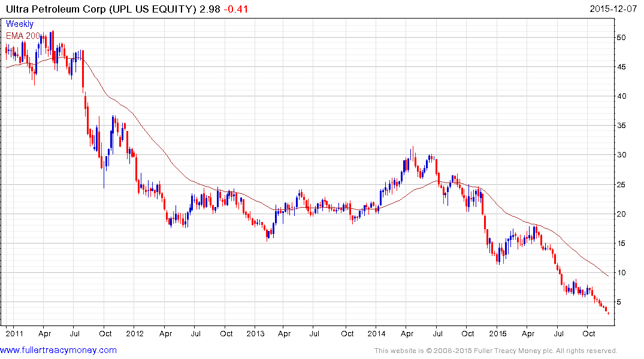The image size is (644, 359).
Task: Click the date 2015-12-07
Action: [x=613, y=9]
